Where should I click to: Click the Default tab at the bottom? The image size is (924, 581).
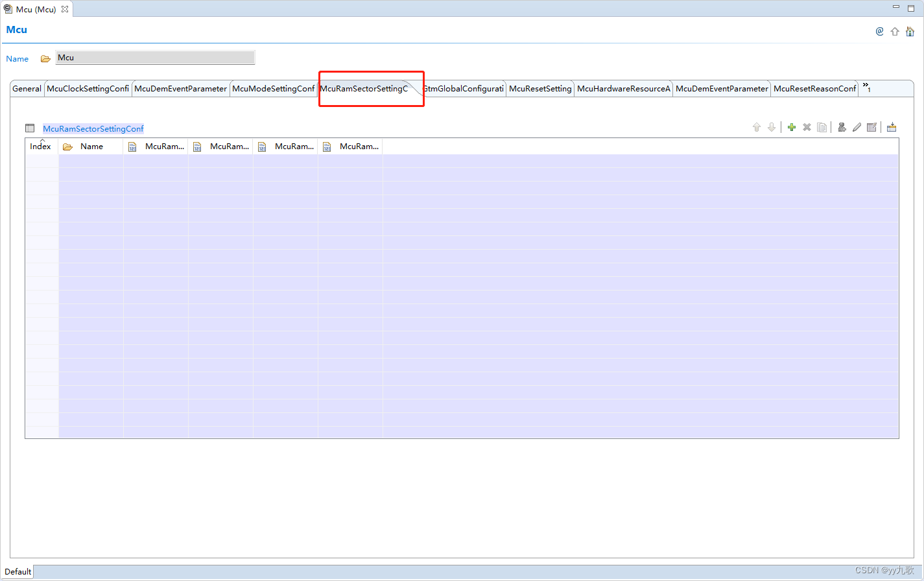pos(18,572)
